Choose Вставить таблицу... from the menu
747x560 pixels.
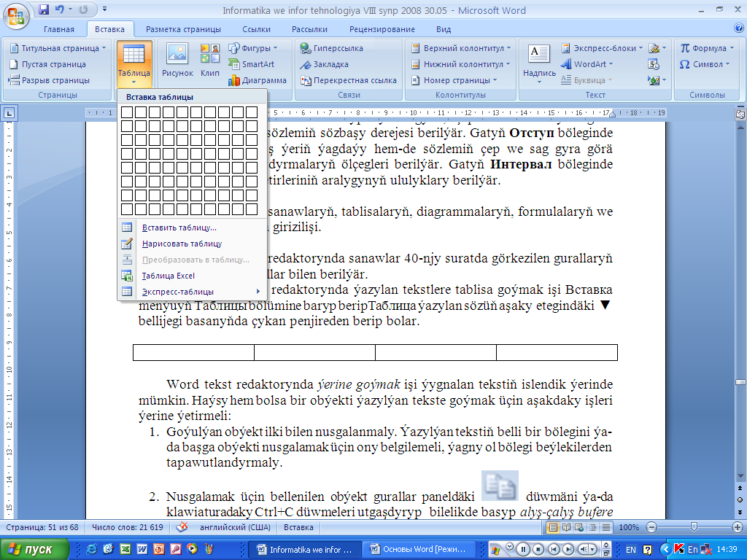(192, 227)
